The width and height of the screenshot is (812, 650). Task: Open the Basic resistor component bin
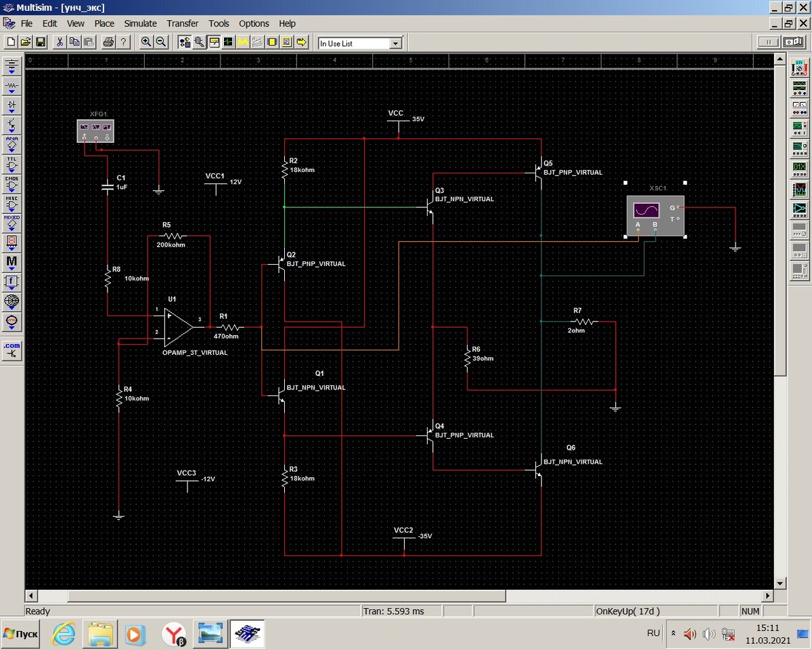pos(12,86)
